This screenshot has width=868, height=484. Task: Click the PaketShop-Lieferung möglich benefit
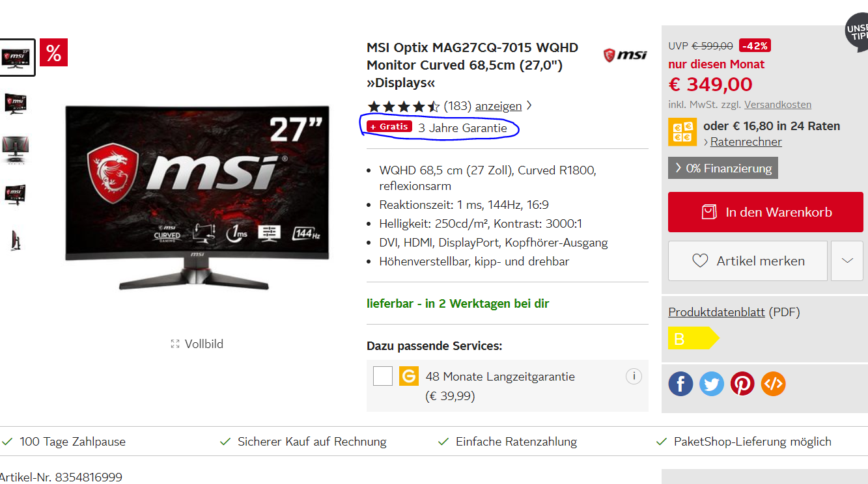tap(744, 442)
